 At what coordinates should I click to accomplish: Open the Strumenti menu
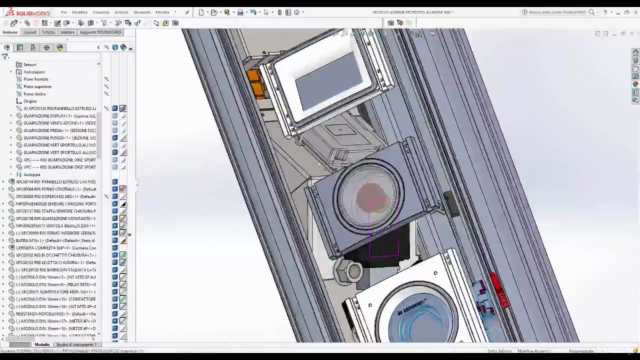142,12
